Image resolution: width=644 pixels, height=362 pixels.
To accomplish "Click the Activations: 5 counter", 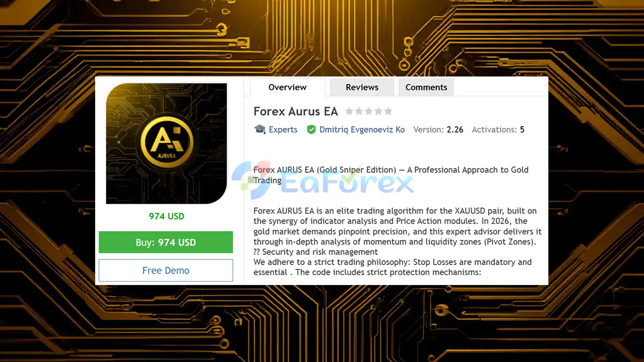I will [x=498, y=129].
